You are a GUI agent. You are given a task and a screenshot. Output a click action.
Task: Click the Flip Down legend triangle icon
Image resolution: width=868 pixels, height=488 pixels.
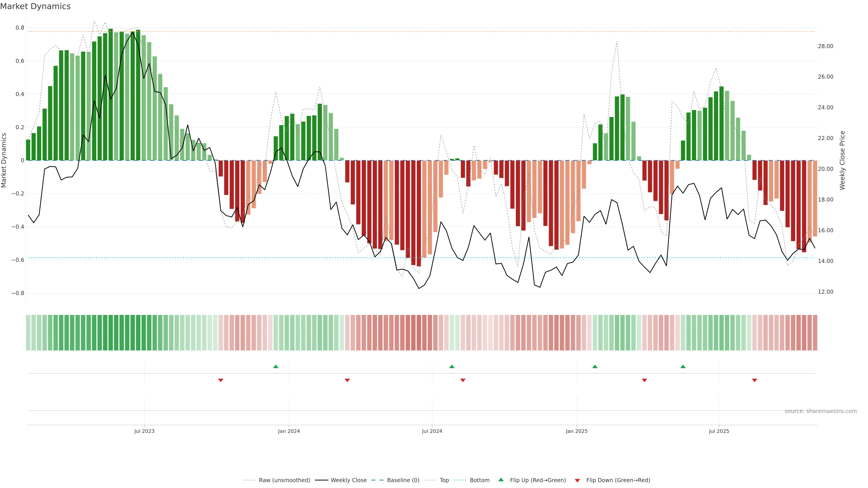click(x=577, y=480)
